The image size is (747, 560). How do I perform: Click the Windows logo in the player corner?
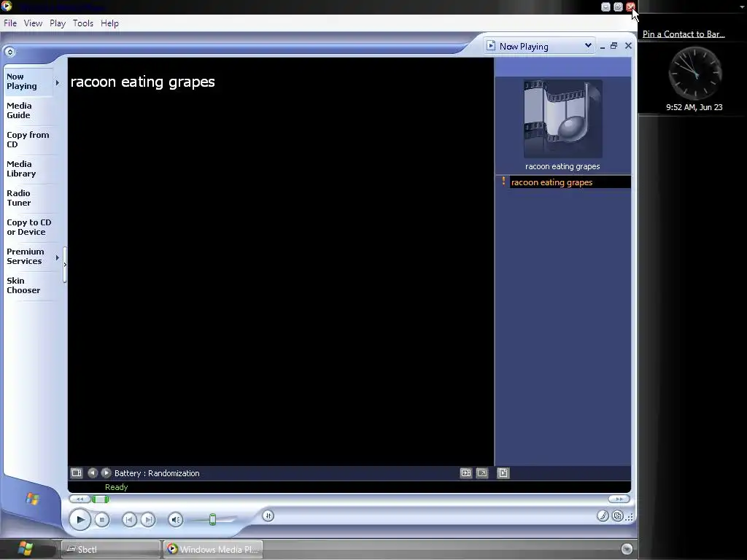pos(32,499)
